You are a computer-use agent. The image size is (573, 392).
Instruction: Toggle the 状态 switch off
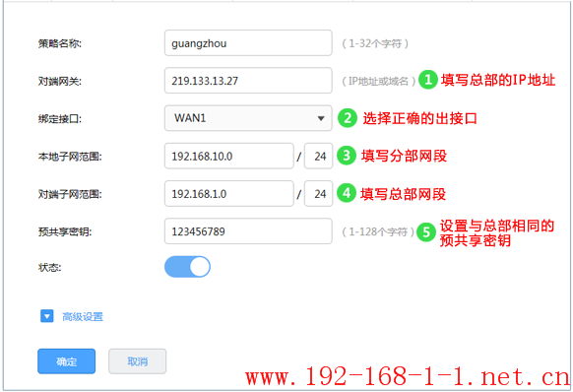pos(187,267)
